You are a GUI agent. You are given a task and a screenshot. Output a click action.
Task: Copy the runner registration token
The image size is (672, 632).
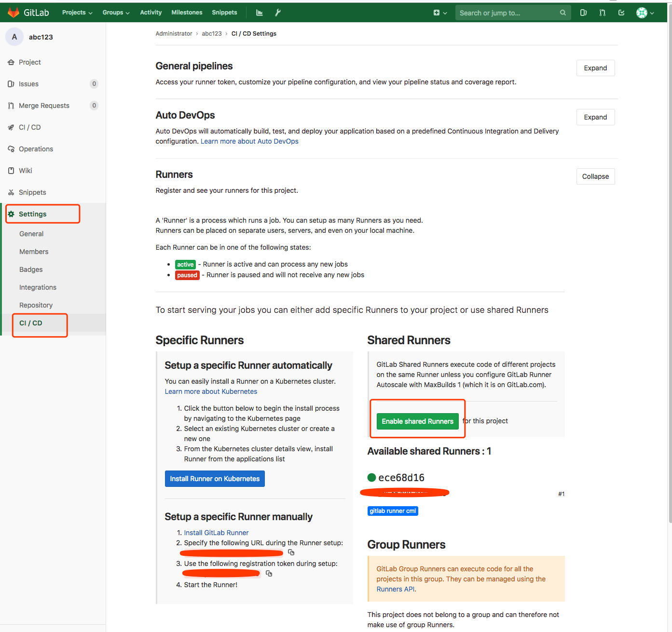269,574
